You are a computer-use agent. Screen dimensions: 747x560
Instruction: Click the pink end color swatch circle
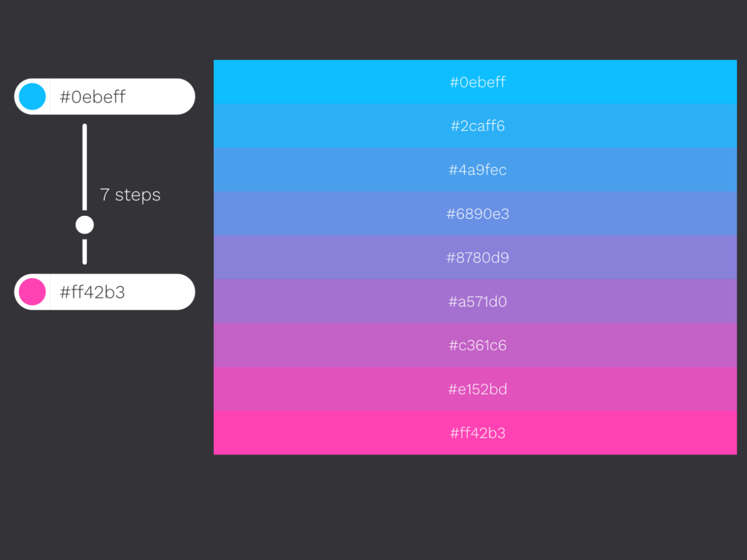pos(32,292)
